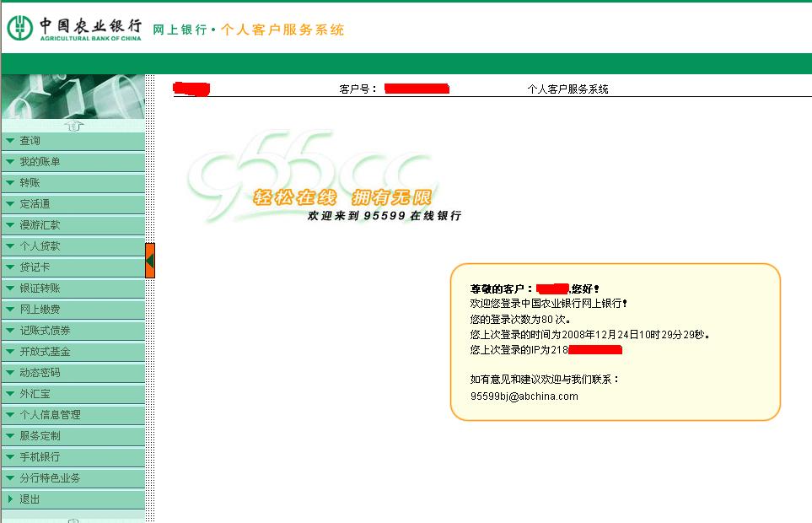Click the 个人客户服务系统 label in the info bar

567,89
